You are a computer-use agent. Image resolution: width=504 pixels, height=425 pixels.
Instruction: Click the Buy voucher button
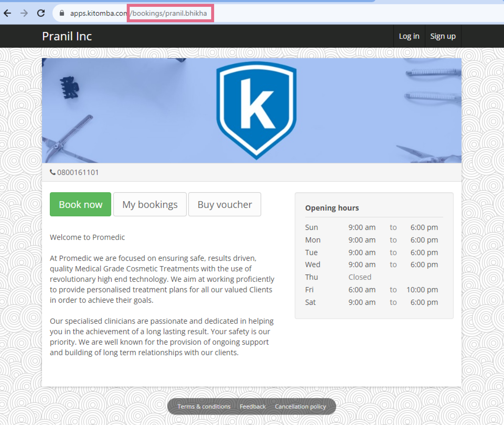(x=225, y=204)
